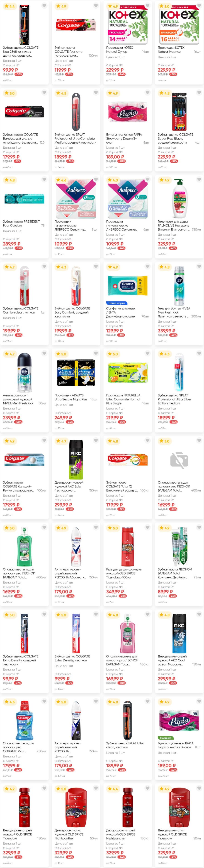Add АКС Epic fresh deodorant to favorites
Image resolution: width=204 pixels, height=868 pixels.
tap(96, 440)
